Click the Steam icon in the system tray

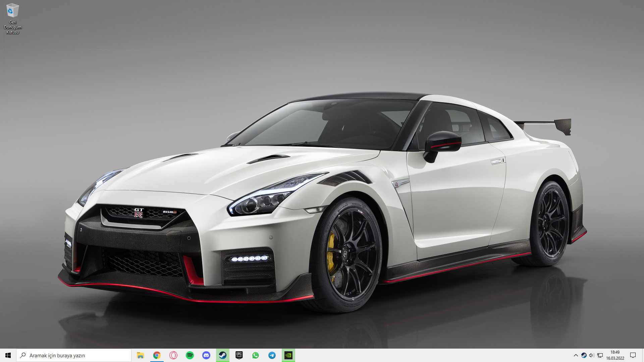point(584,355)
